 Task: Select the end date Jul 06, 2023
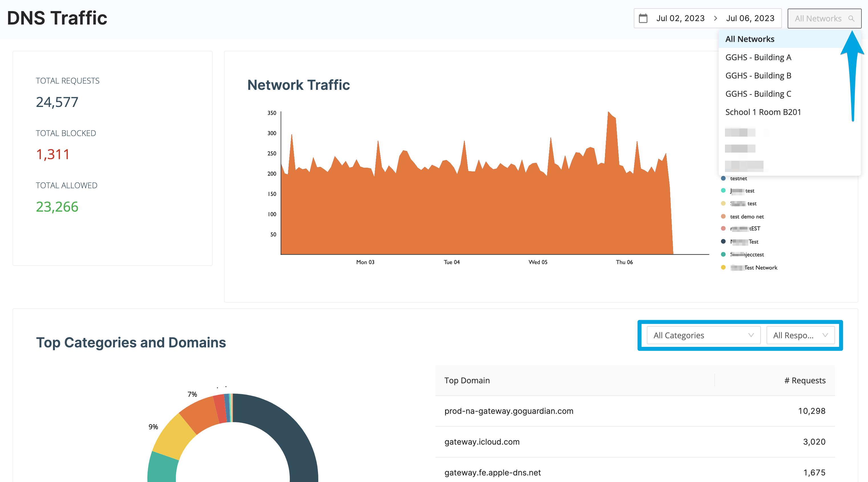tap(750, 18)
